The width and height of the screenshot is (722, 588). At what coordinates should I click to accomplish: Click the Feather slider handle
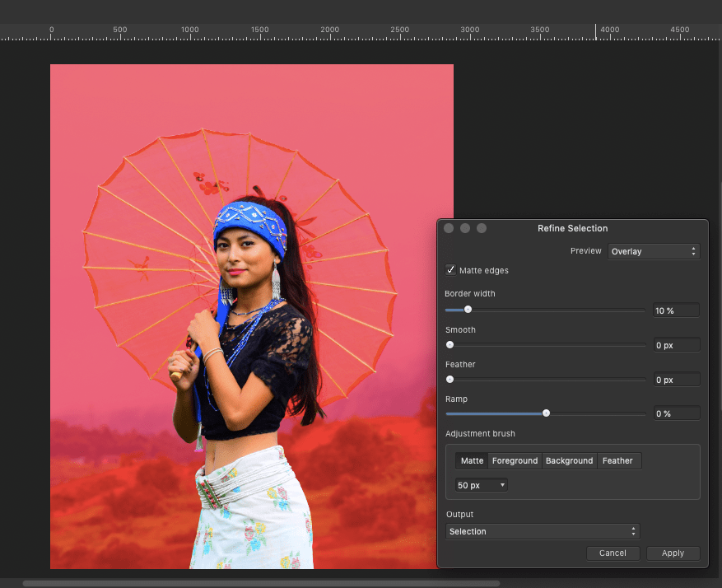(450, 380)
